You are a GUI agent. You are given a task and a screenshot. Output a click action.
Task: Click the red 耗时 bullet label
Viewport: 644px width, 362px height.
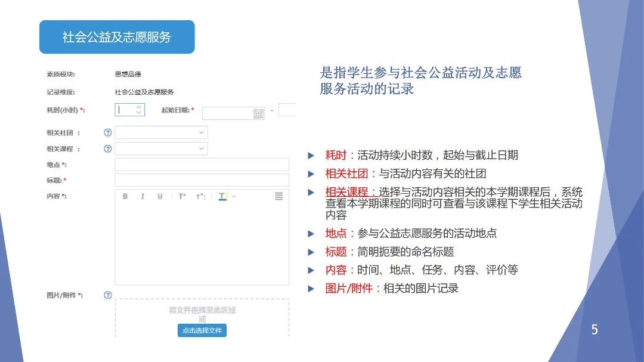coord(336,155)
